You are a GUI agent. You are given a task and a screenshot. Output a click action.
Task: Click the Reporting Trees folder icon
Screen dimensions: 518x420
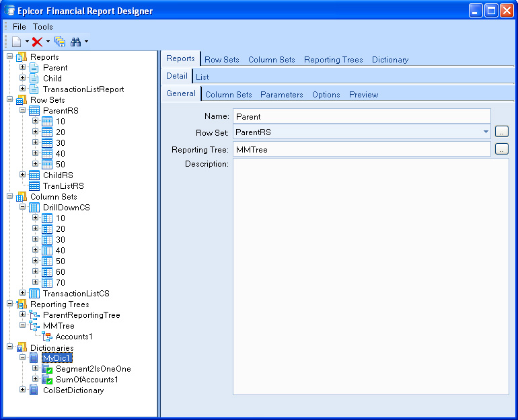click(x=22, y=304)
